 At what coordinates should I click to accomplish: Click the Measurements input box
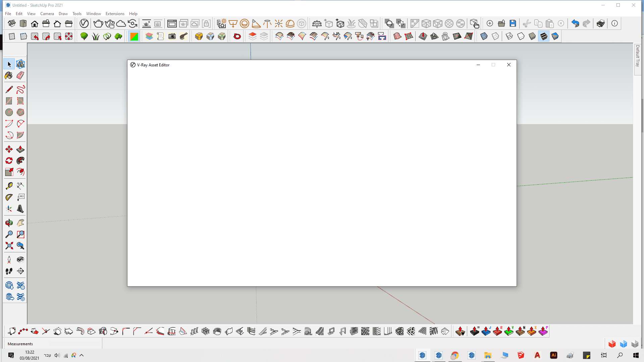(75, 344)
